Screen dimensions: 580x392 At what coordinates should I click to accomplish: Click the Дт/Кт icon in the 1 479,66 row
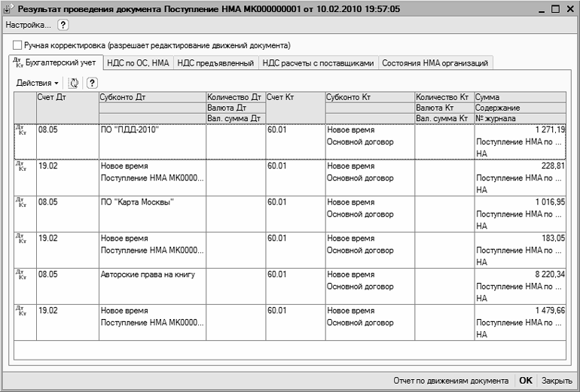[x=21, y=311]
